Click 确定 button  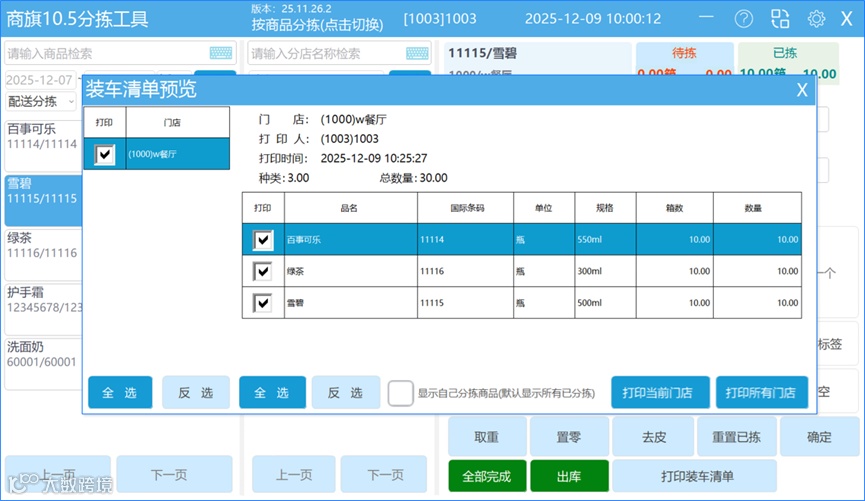coord(819,436)
